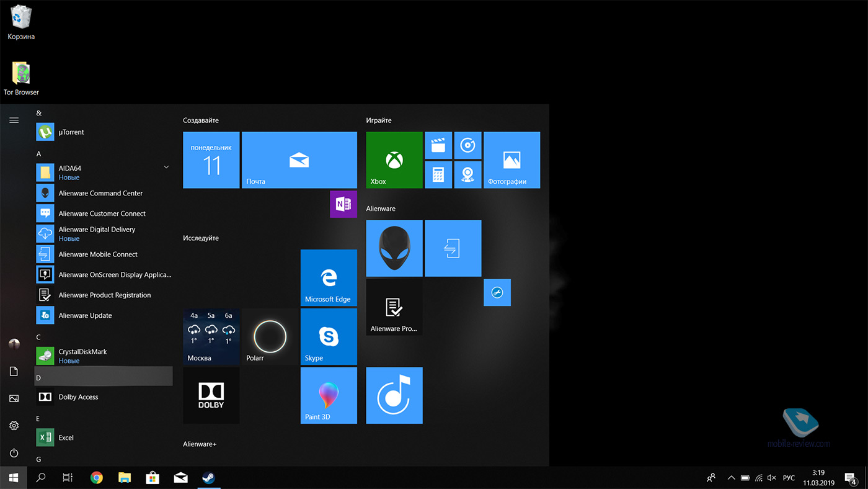Open Alienware Customer Connect
Image resolution: width=868 pixels, height=489 pixels.
tap(104, 213)
